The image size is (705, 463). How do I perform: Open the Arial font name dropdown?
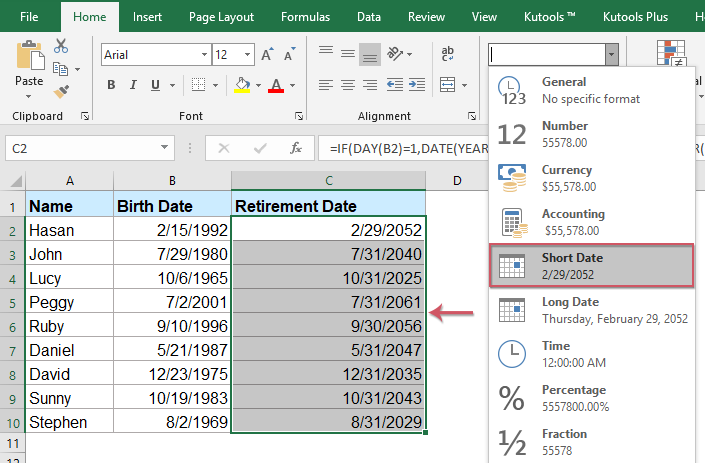pos(204,55)
